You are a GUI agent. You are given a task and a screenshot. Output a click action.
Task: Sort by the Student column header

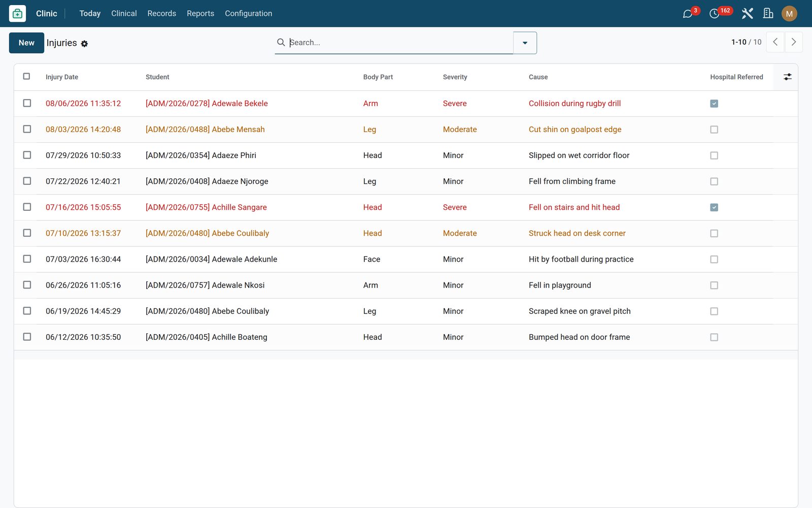(157, 77)
